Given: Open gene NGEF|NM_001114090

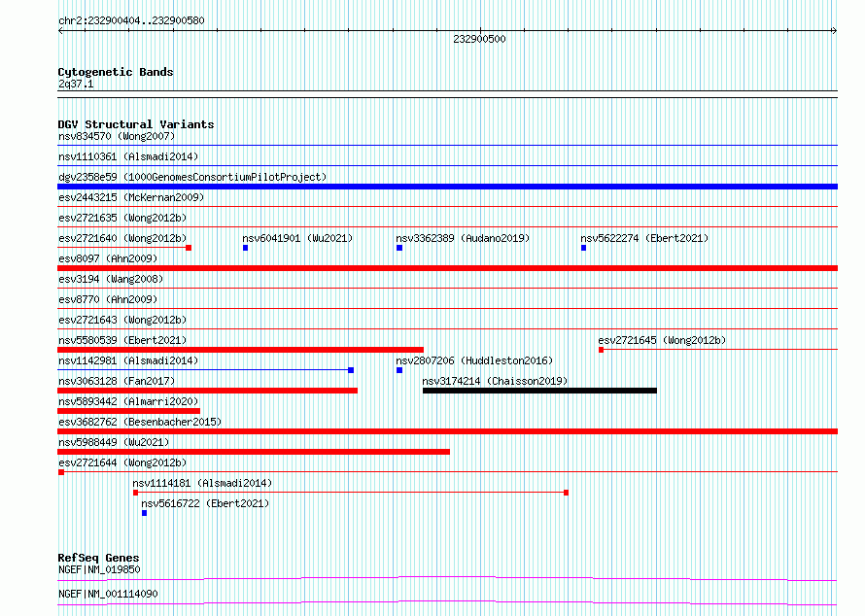Looking at the screenshot, I should (108, 594).
